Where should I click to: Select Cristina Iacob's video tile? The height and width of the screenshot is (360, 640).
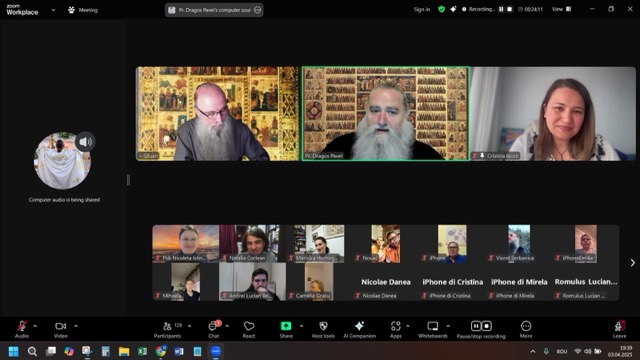(553, 113)
